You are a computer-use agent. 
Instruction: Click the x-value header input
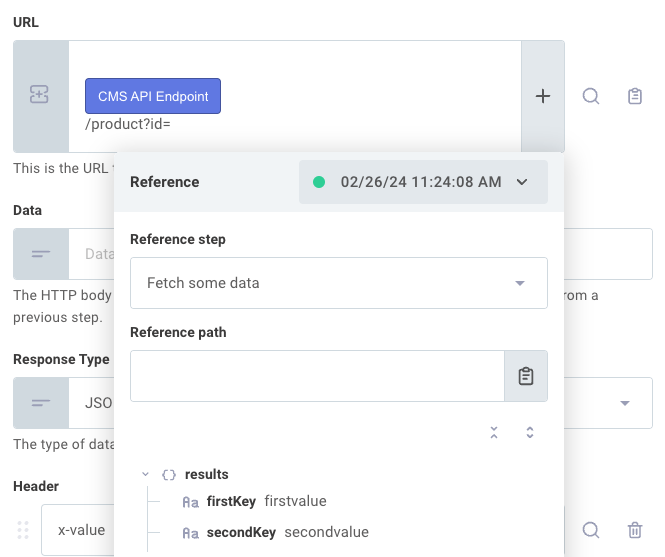(x=78, y=530)
